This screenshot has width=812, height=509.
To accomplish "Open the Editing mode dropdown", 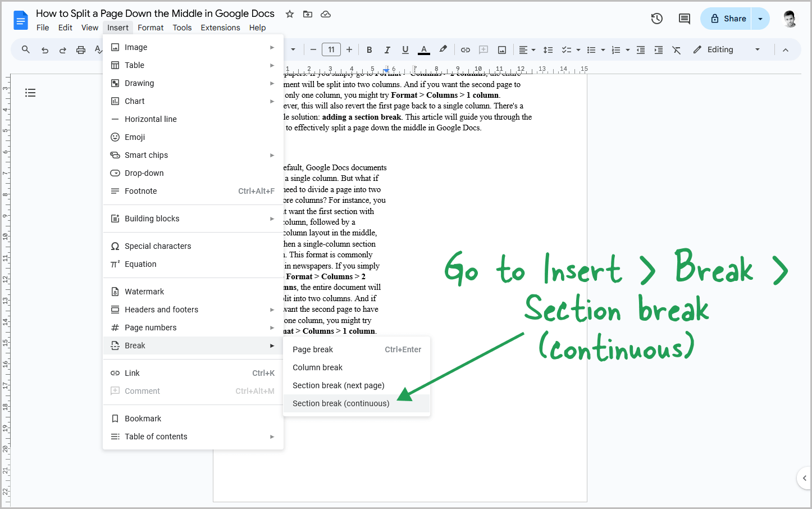I will [x=727, y=49].
